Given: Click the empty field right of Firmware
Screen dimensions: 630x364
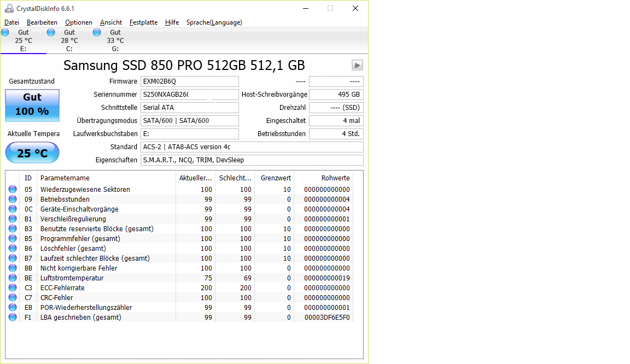Looking at the screenshot, I should 336,81.
